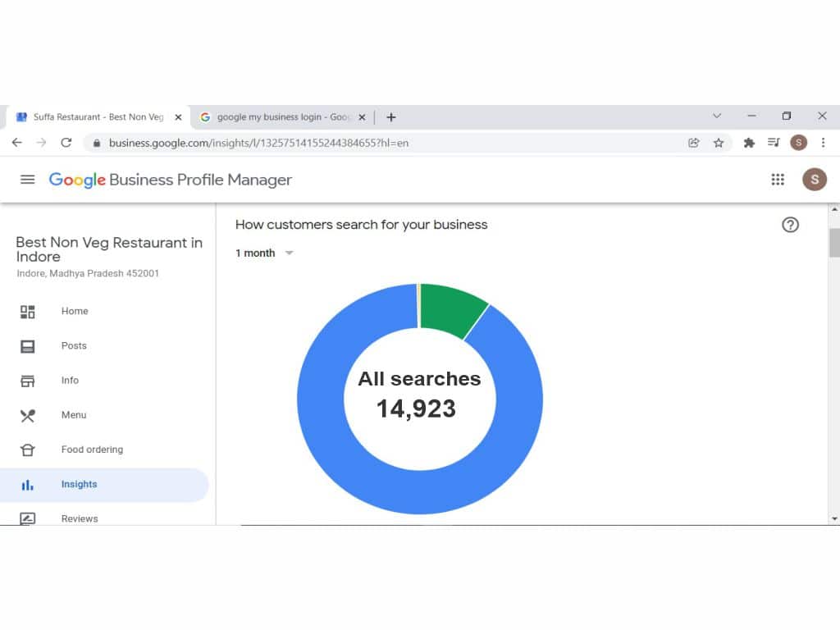
Task: Click the Menu utensils icon
Action: click(x=28, y=415)
